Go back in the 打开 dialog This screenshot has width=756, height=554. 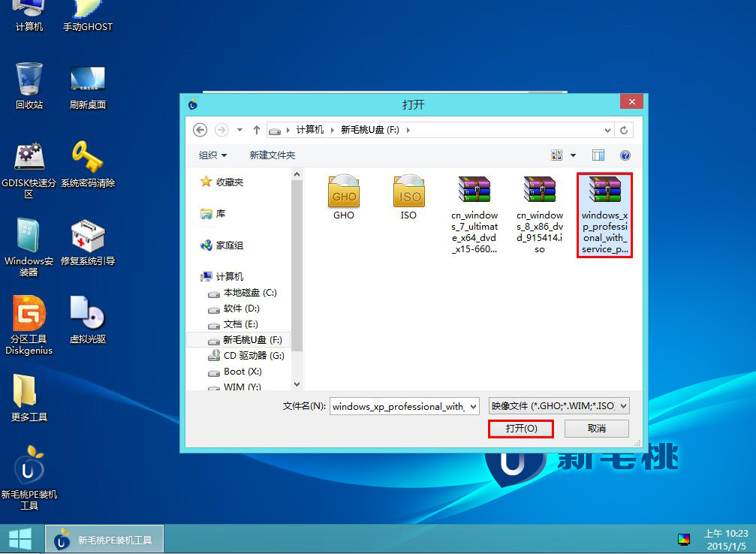pyautogui.click(x=200, y=130)
